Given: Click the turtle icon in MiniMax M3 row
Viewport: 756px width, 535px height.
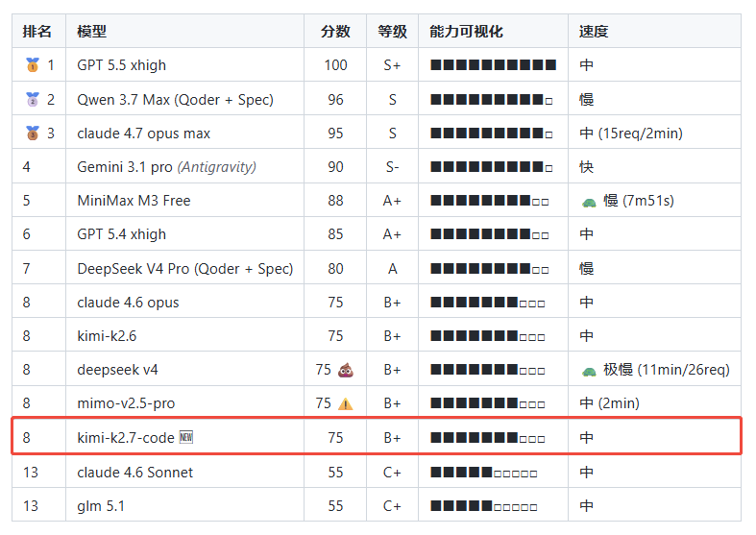Looking at the screenshot, I should pyautogui.click(x=589, y=202).
